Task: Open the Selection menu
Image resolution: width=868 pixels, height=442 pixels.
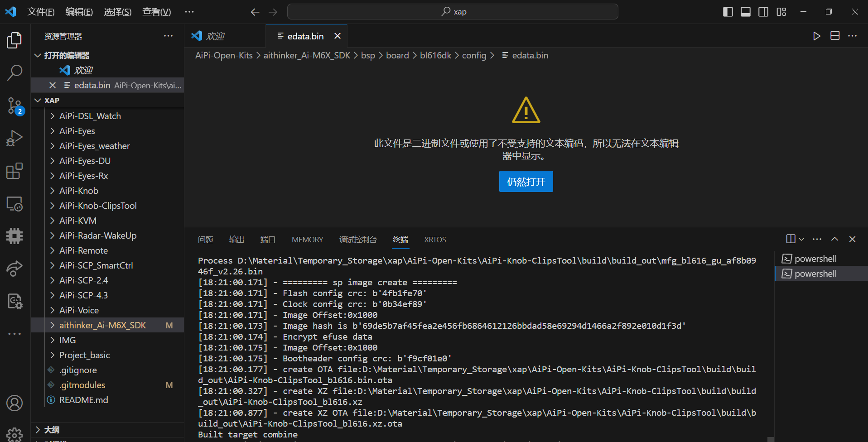Action: click(118, 12)
